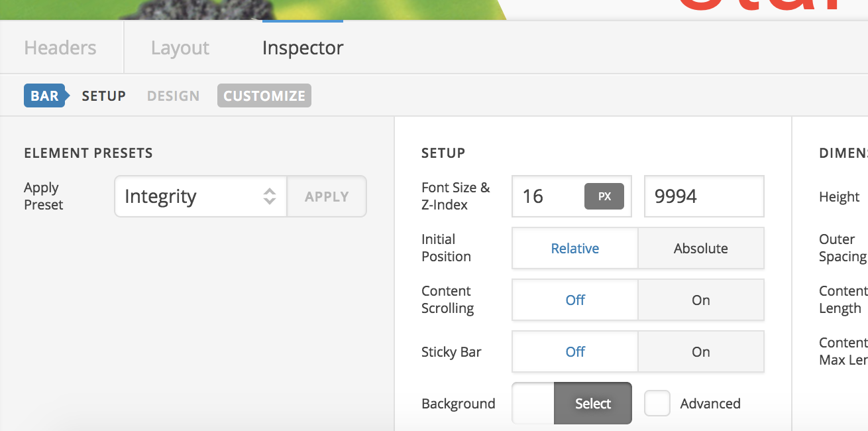Set Initial Position to Relative
868x431 pixels.
574,249
